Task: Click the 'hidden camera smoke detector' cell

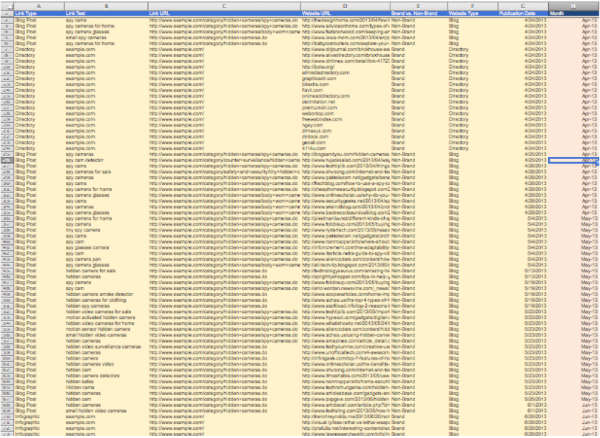Action: click(x=106, y=294)
